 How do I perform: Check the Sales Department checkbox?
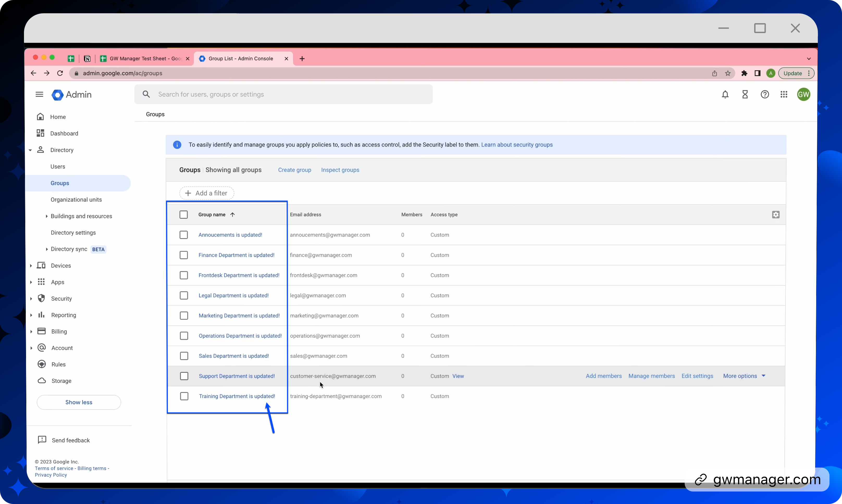[184, 356]
